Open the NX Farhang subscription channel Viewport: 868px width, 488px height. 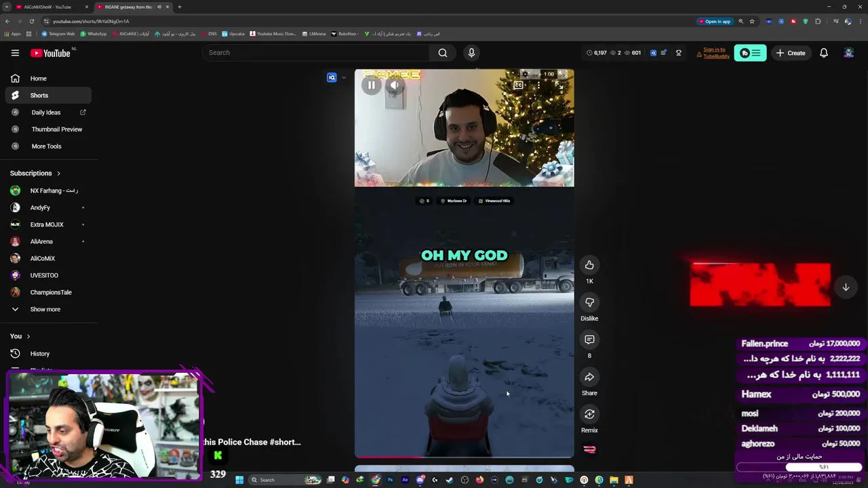click(47, 190)
